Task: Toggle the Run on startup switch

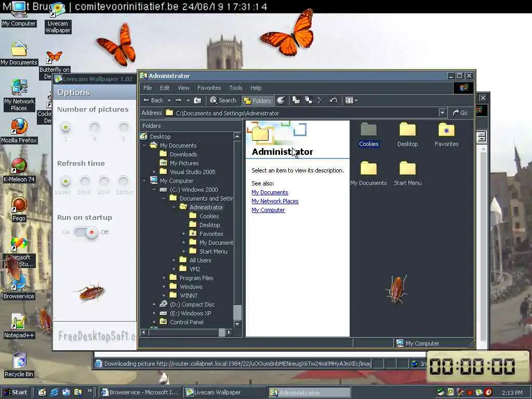Action: [x=86, y=232]
